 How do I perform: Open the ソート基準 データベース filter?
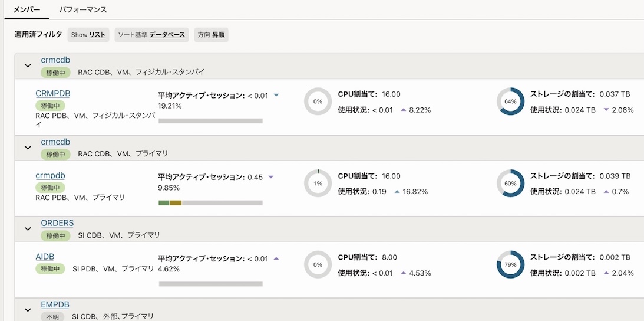point(151,35)
